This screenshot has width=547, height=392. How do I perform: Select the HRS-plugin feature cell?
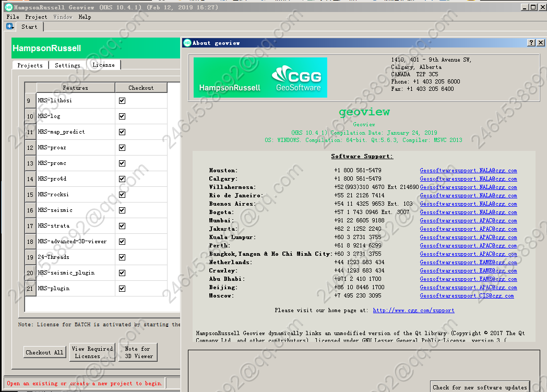[x=76, y=289]
